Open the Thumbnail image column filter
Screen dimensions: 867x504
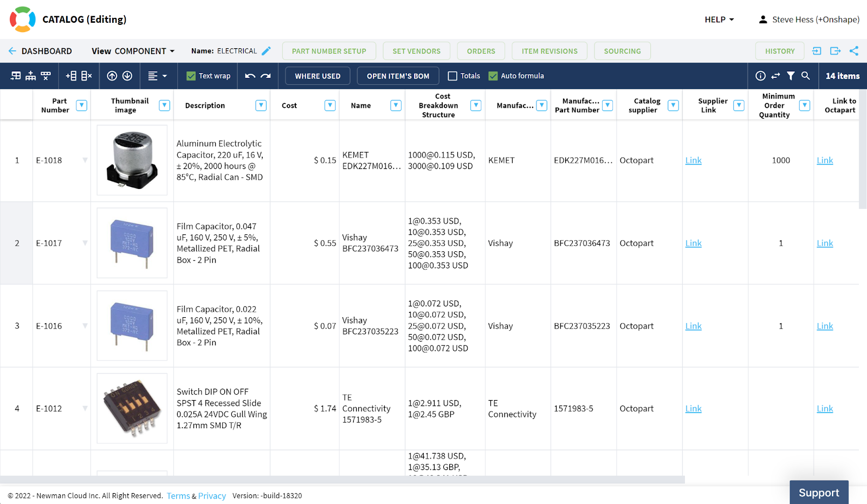tap(165, 106)
